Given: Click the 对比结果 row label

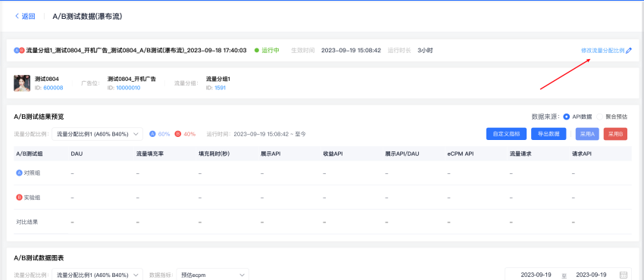Looking at the screenshot, I should pos(28,222).
